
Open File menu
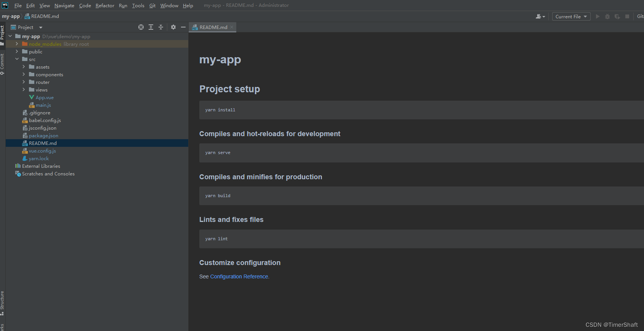[18, 5]
